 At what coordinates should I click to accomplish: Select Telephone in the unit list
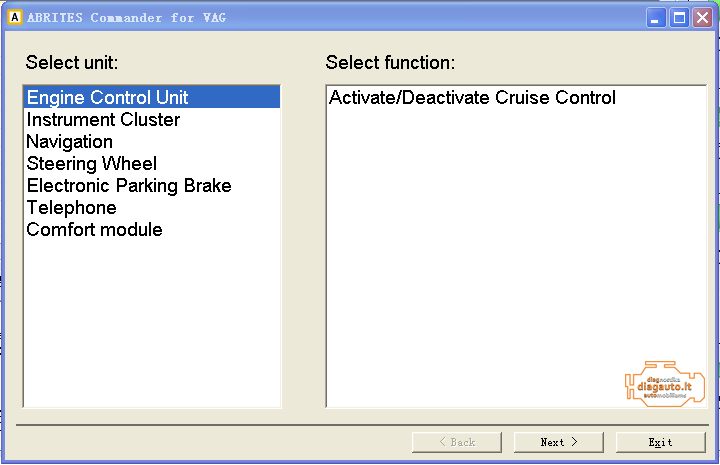point(71,208)
